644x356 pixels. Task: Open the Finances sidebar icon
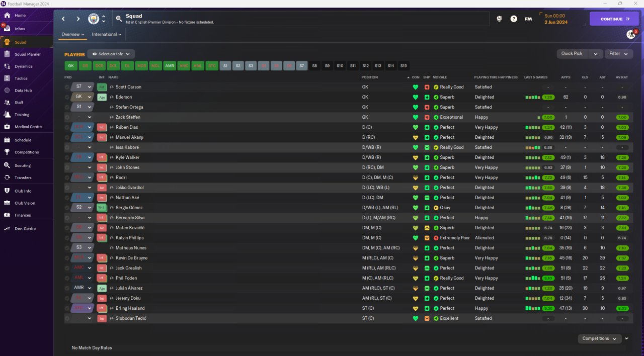pyautogui.click(x=7, y=215)
